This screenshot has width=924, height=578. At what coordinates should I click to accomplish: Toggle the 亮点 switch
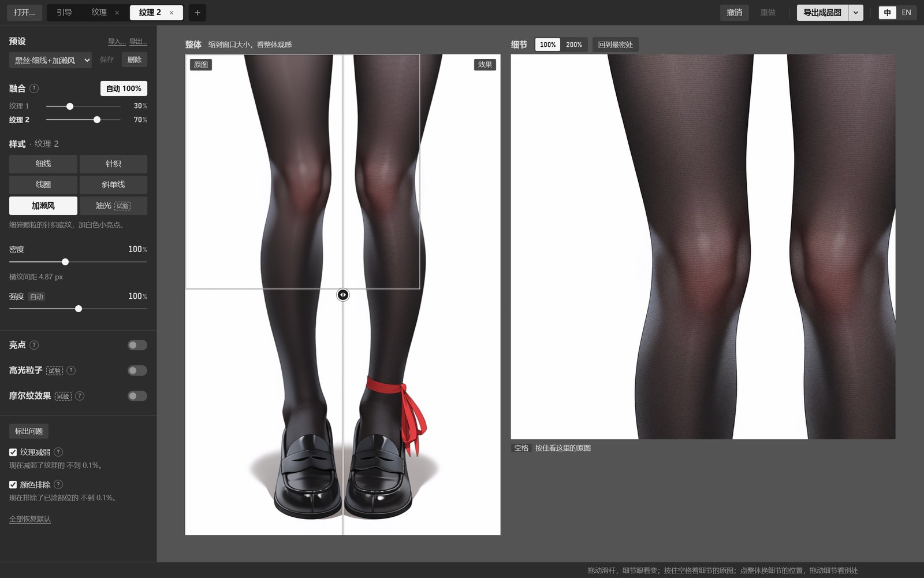pyautogui.click(x=137, y=345)
